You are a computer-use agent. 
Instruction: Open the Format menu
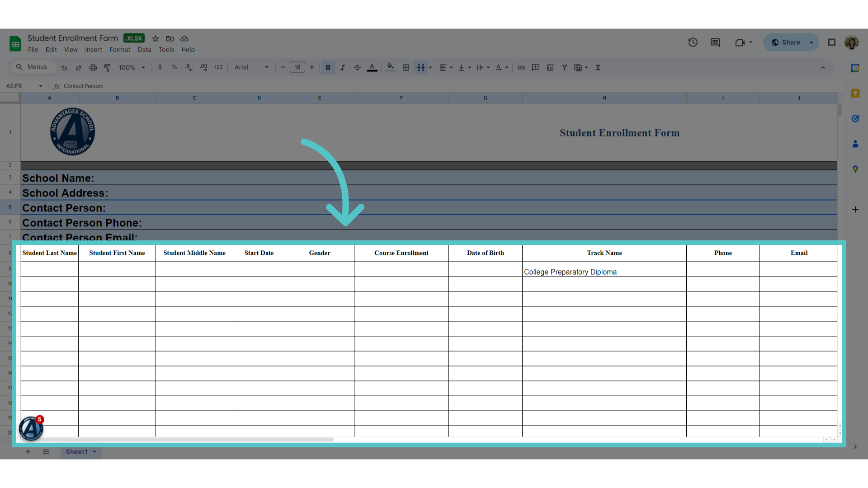[120, 50]
